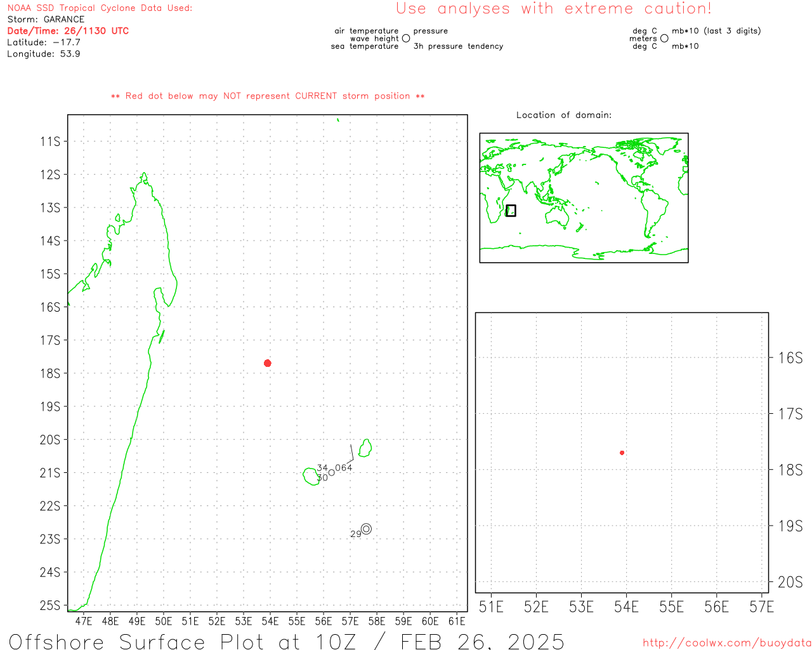The height and width of the screenshot is (650, 812).
Task: Click the 'Storm: GARANCE' label
Action: coord(46,20)
